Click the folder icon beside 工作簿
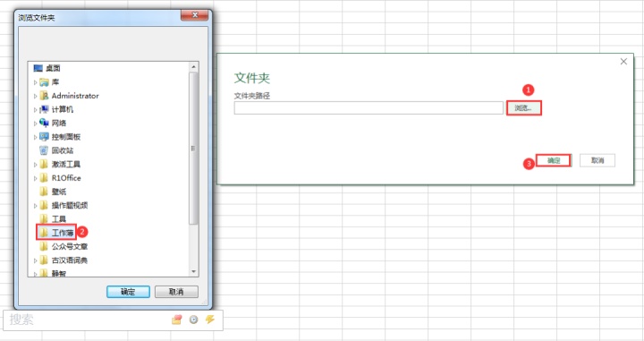Viewport: 644px width, 341px height. [x=44, y=233]
